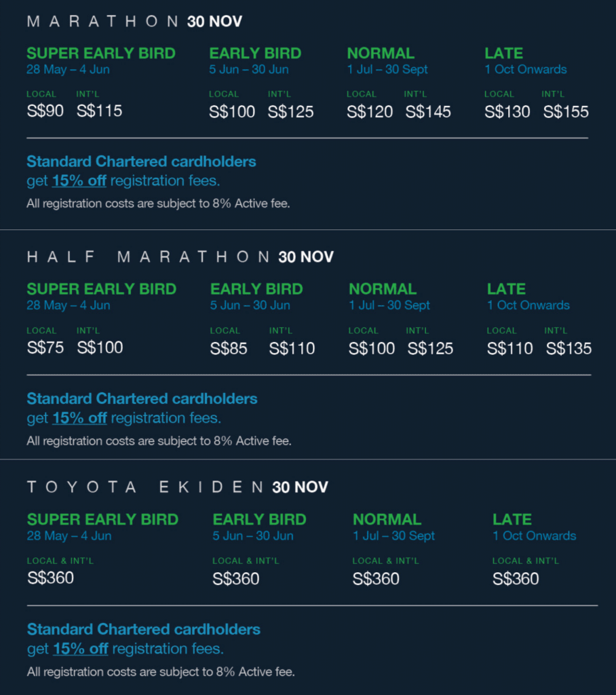
Task: Click Toyota Ekiden Super Early Bird heading
Action: pyautogui.click(x=102, y=519)
